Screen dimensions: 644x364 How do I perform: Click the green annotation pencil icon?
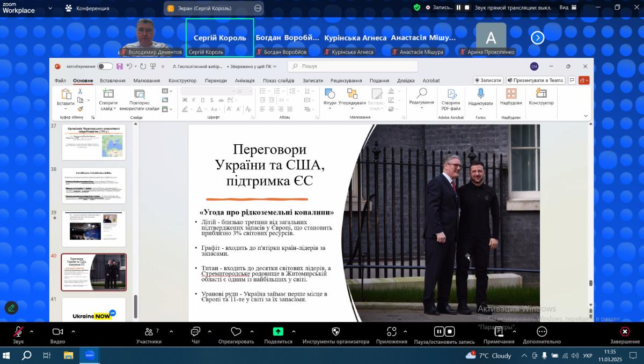click(11, 308)
